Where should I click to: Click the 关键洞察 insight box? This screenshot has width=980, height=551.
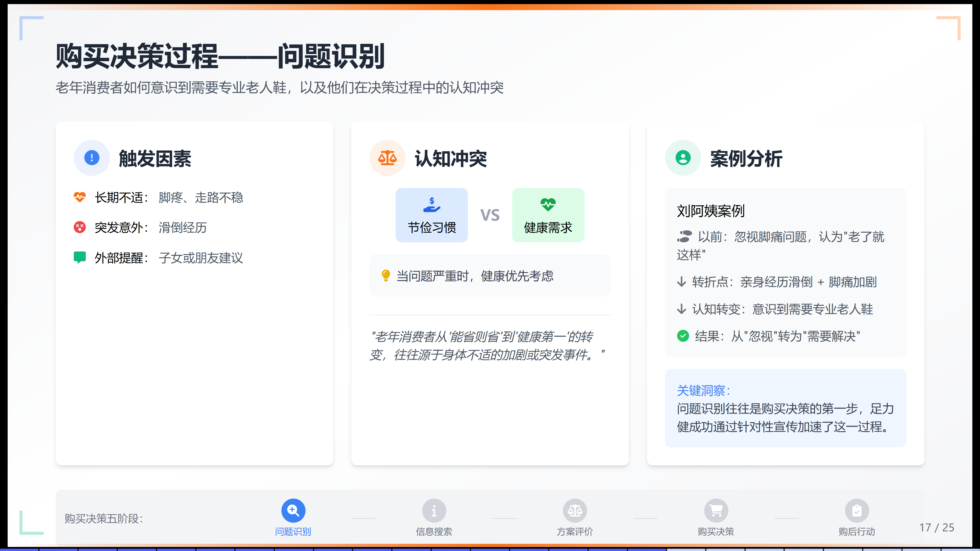(x=785, y=408)
